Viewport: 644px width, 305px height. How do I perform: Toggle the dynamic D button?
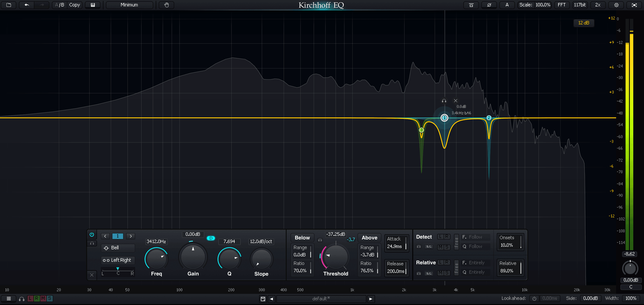tap(211, 238)
